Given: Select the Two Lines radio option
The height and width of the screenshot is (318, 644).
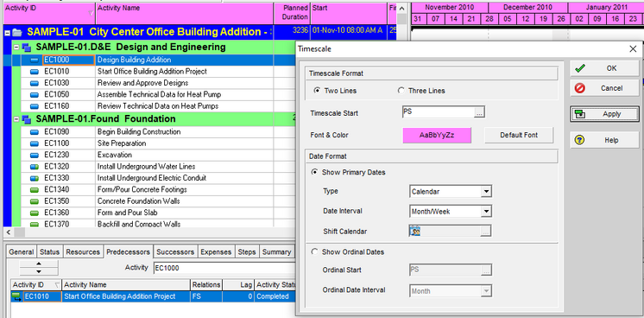Looking at the screenshot, I should tap(317, 91).
